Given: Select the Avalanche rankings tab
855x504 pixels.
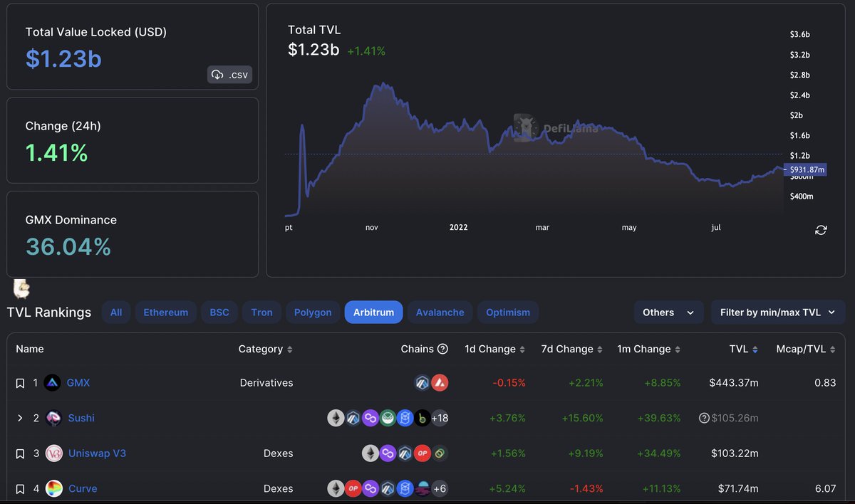Looking at the screenshot, I should [x=440, y=312].
